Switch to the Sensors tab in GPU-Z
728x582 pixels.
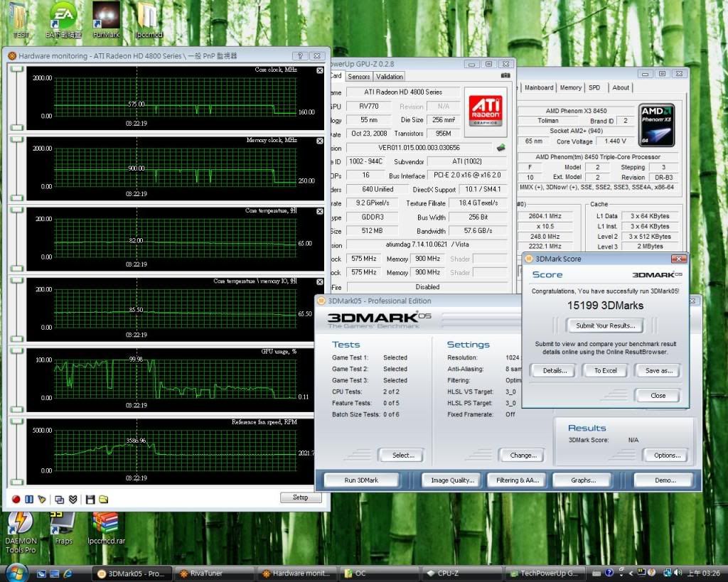pyautogui.click(x=358, y=77)
